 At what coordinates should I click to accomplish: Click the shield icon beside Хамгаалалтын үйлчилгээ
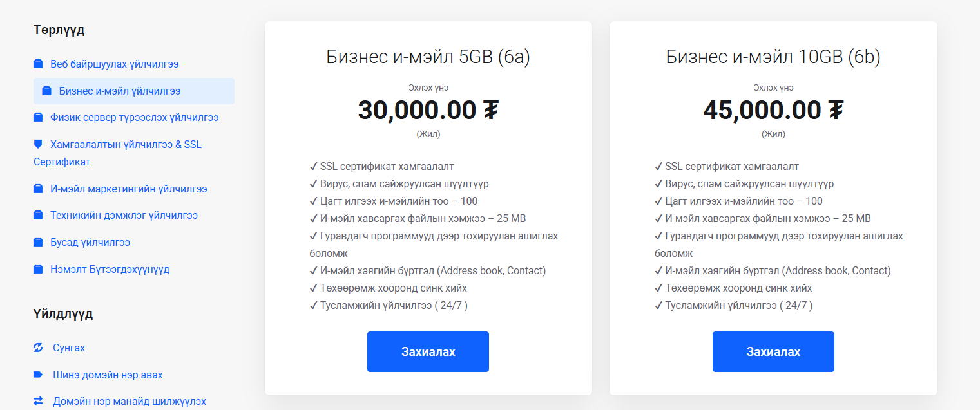coord(38,144)
